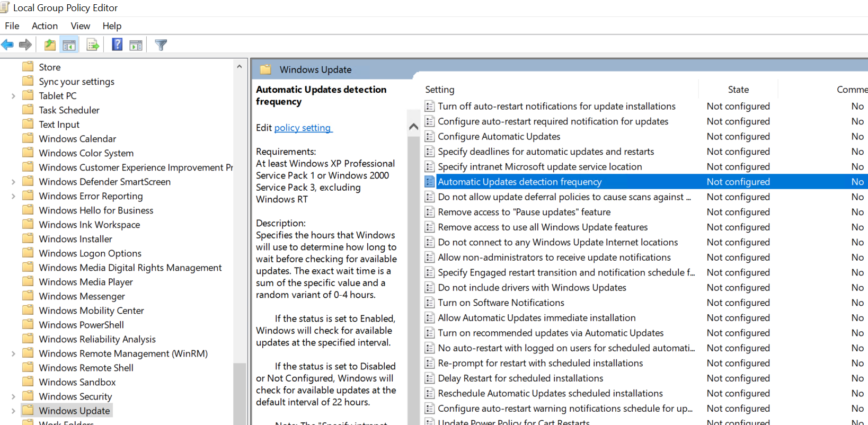The width and height of the screenshot is (868, 425).
Task: Click the Windows Installer folder icon
Action: [x=28, y=238]
